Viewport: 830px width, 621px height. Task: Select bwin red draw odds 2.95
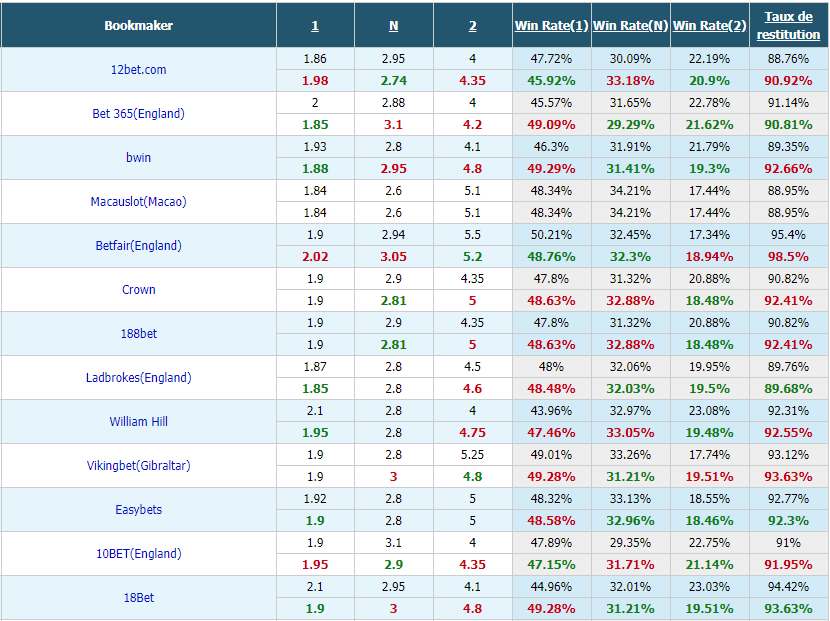(x=393, y=168)
